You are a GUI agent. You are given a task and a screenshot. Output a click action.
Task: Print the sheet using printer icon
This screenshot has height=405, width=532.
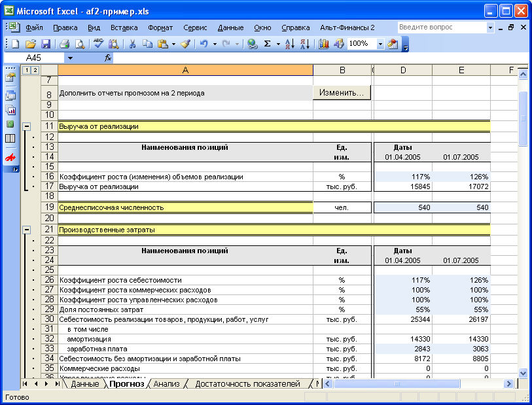pyautogui.click(x=65, y=44)
